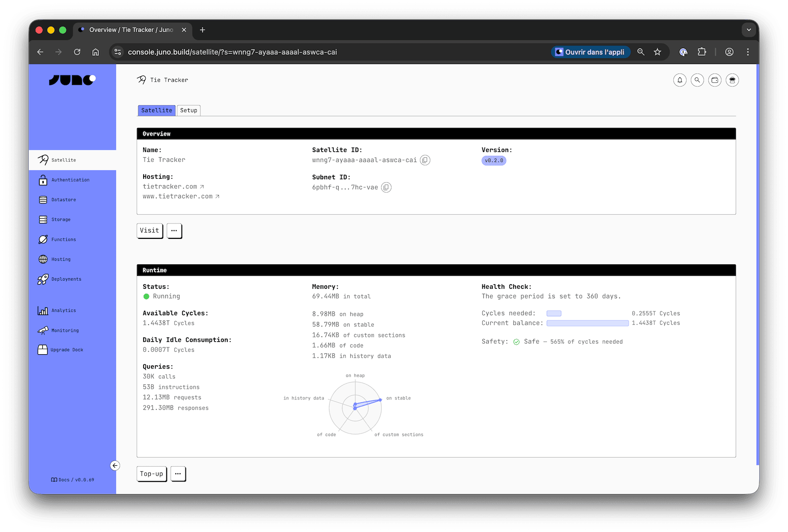Collapse the left sidebar
Image resolution: width=788 pixels, height=532 pixels.
[x=115, y=465]
